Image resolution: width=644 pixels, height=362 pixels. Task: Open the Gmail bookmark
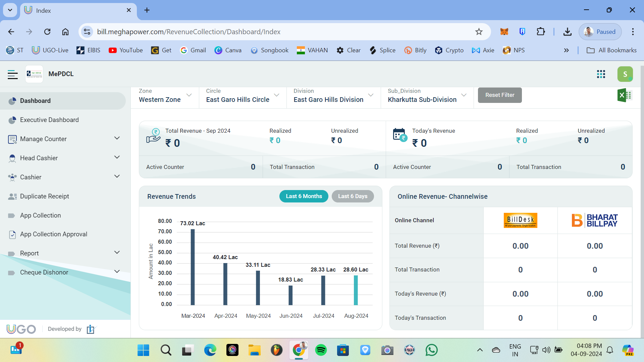tap(193, 51)
